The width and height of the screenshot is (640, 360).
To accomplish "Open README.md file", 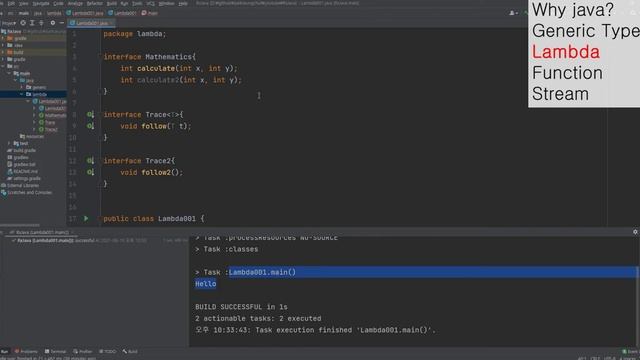I will [x=22, y=171].
